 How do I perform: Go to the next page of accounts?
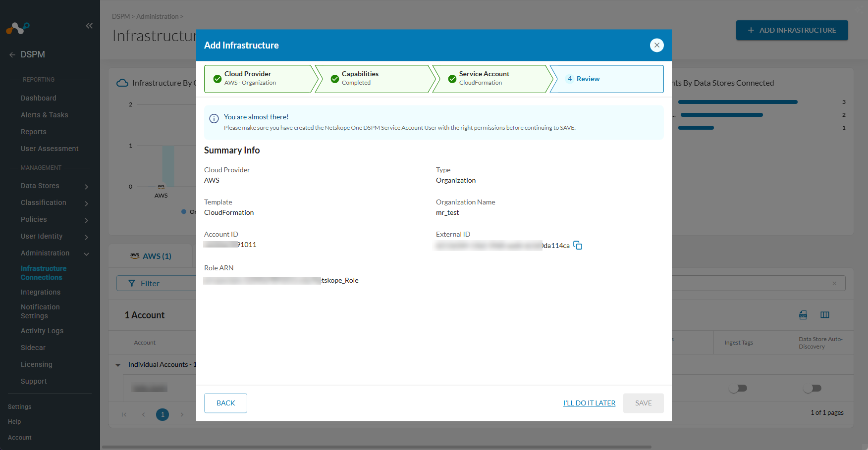pyautogui.click(x=182, y=414)
